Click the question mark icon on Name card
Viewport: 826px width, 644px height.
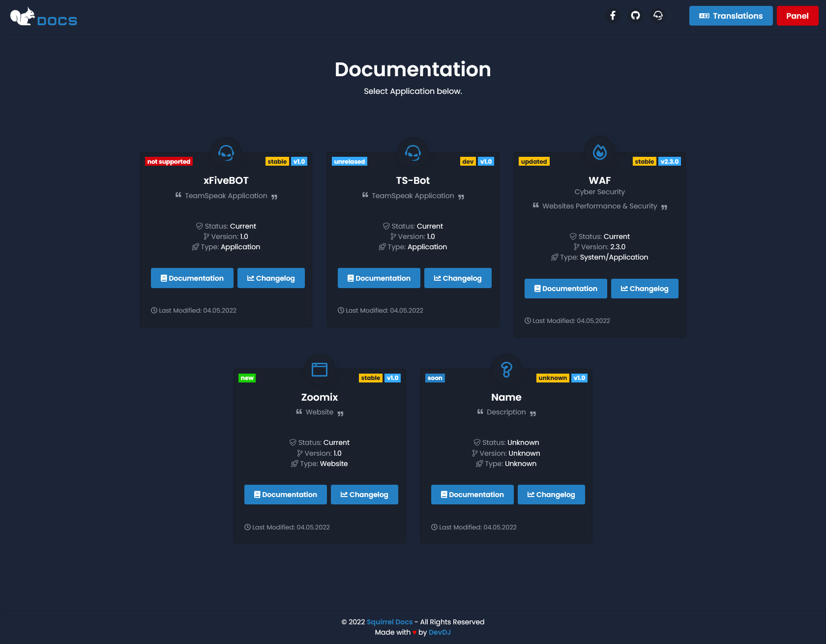506,369
